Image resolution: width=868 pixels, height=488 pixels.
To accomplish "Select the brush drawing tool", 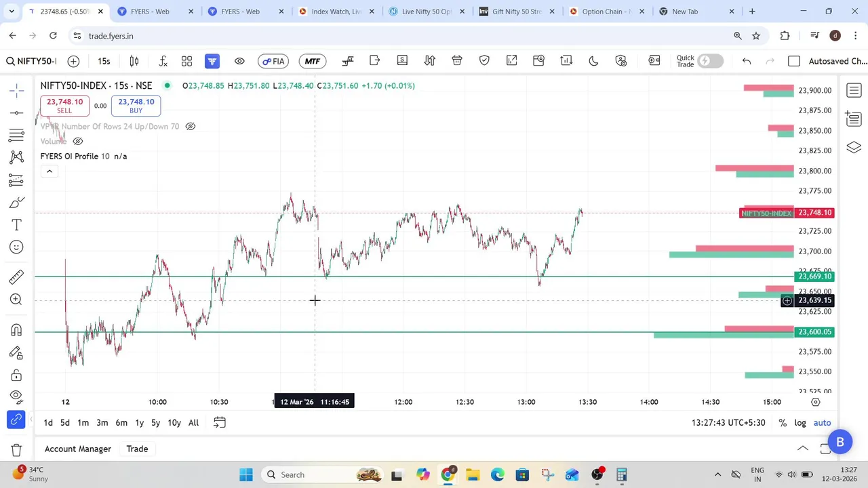I will [x=17, y=202].
